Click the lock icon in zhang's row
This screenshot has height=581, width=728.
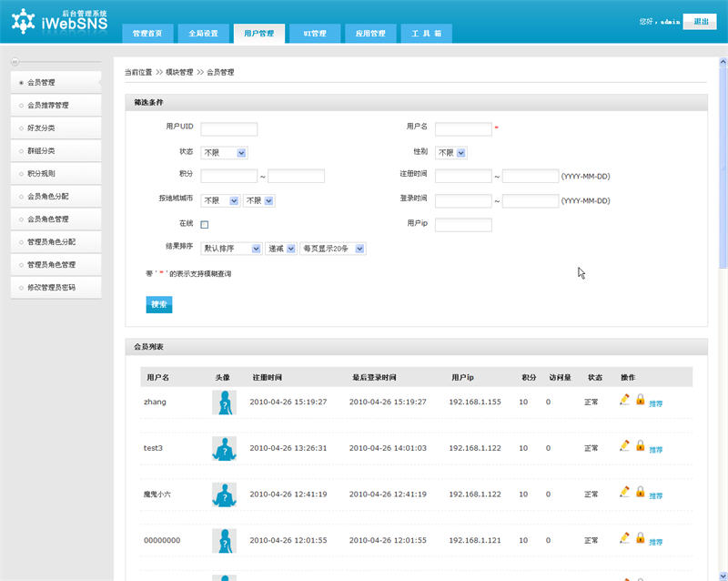click(x=641, y=399)
